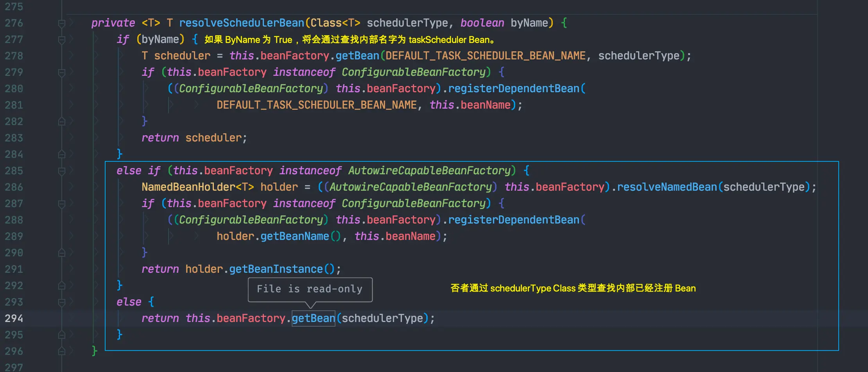Fold the inner if block at line 287
868x372 pixels.
pos(61,204)
